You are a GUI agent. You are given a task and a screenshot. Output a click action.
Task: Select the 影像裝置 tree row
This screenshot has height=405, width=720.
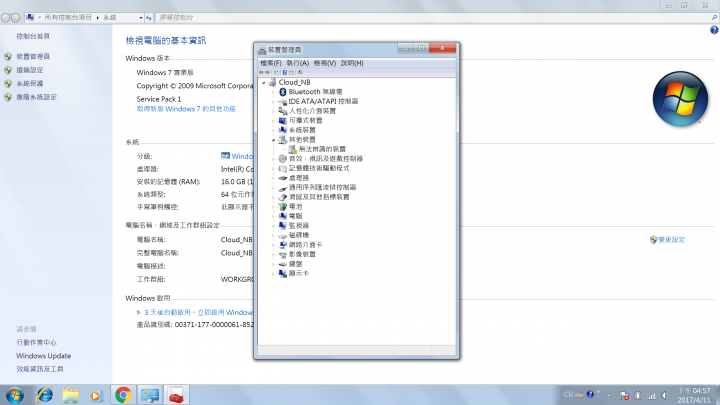[x=297, y=254]
